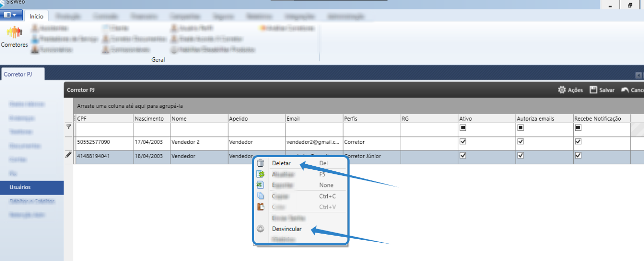Sort by the Apelido column header

[x=256, y=119]
